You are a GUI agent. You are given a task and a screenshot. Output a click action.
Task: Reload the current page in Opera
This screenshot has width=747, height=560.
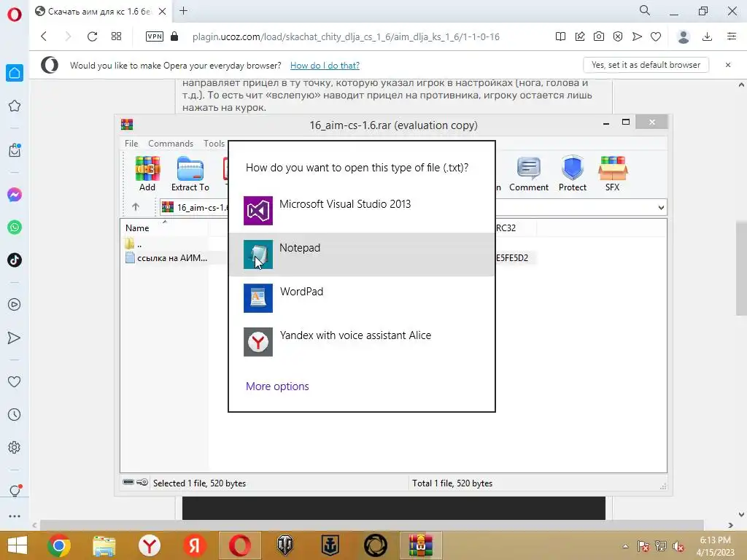tap(92, 36)
